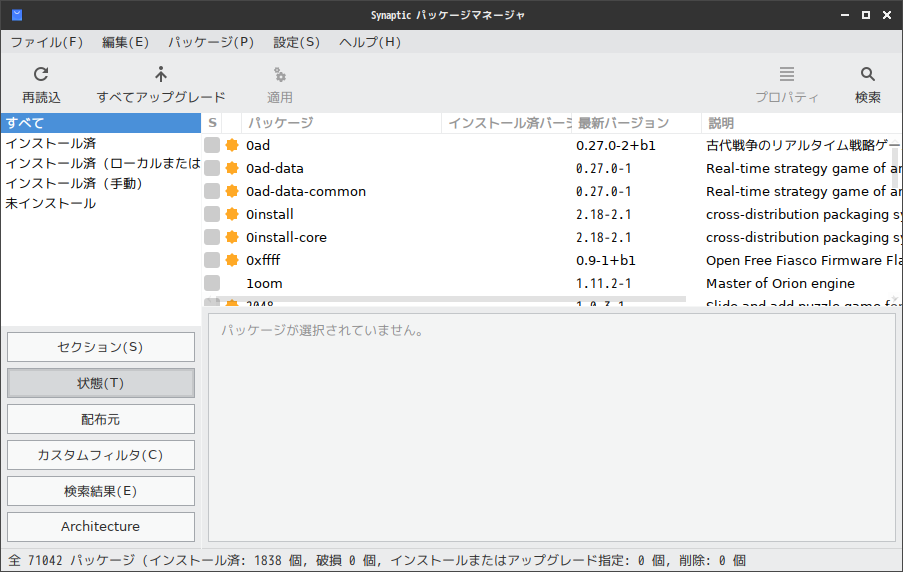Image resolution: width=903 pixels, height=572 pixels.
Task: Click version 0.9-1+b1 cell
Action: [606, 260]
